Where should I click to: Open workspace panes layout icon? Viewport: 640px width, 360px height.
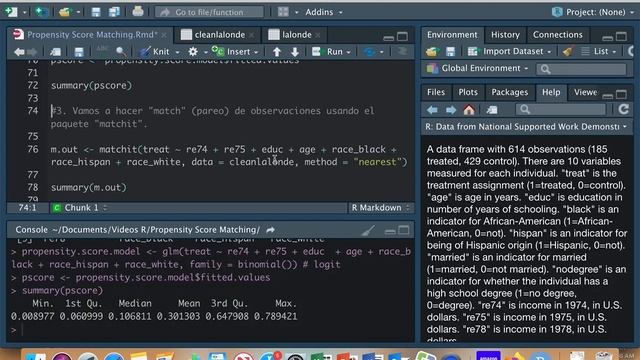[283, 12]
